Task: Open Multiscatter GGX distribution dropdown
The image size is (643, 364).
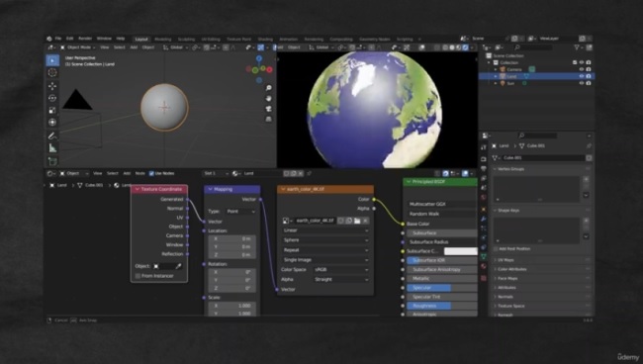Action: 442,204
